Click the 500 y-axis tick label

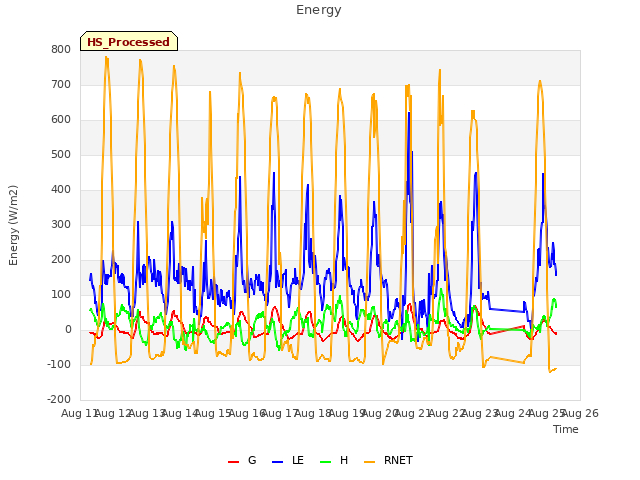coord(61,155)
